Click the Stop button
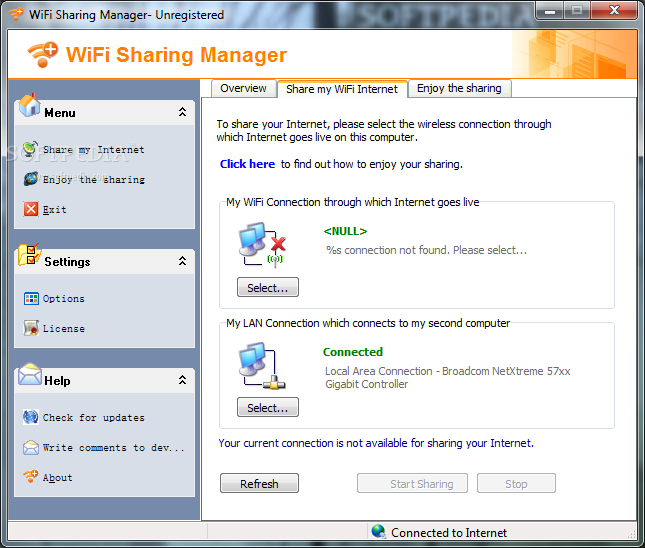This screenshot has width=645, height=548. click(x=516, y=483)
